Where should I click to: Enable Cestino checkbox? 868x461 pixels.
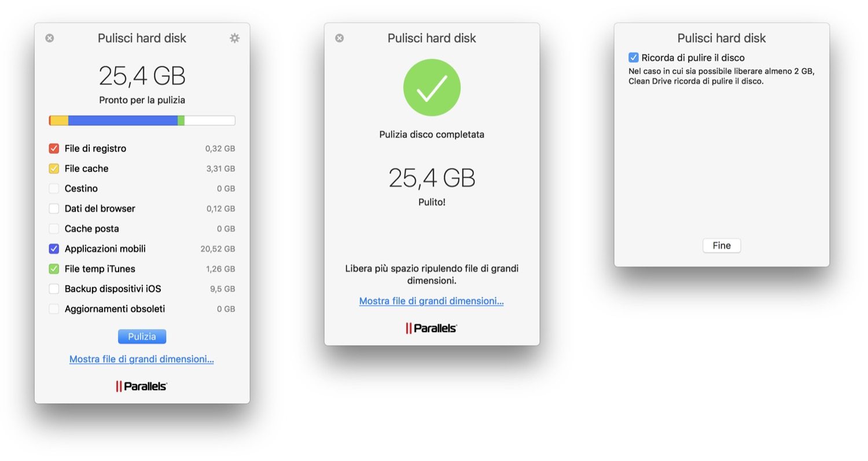[x=54, y=189]
